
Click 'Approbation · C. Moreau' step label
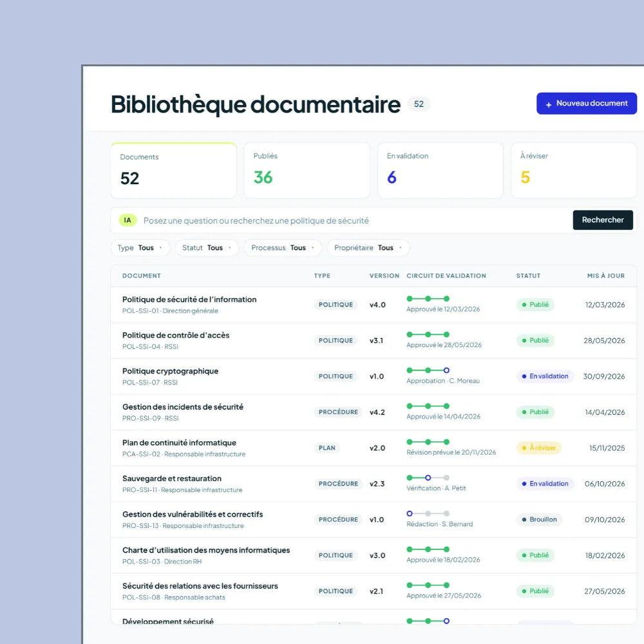[443, 381]
